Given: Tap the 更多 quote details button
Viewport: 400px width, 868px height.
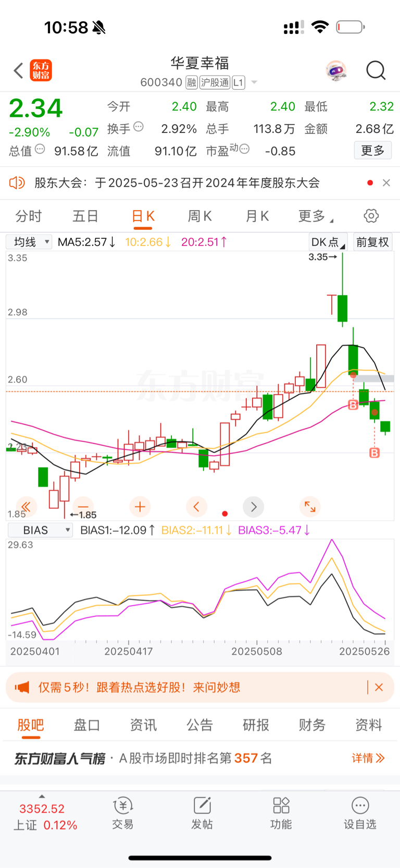Looking at the screenshot, I should click(373, 151).
